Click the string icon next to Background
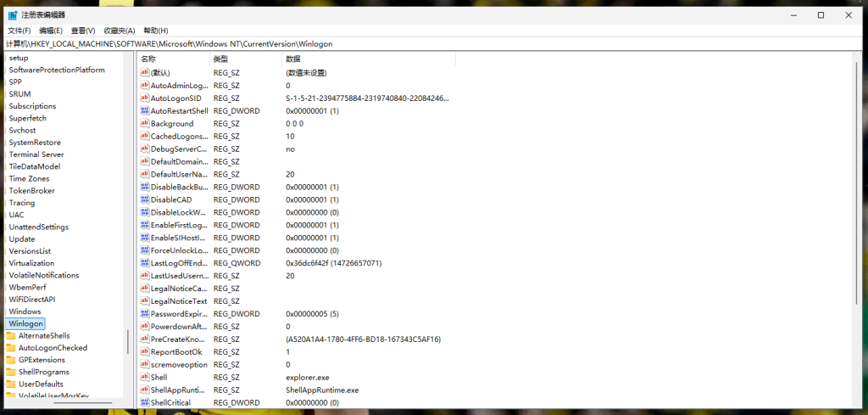Screen dimensions: 868x415 [x=145, y=124]
